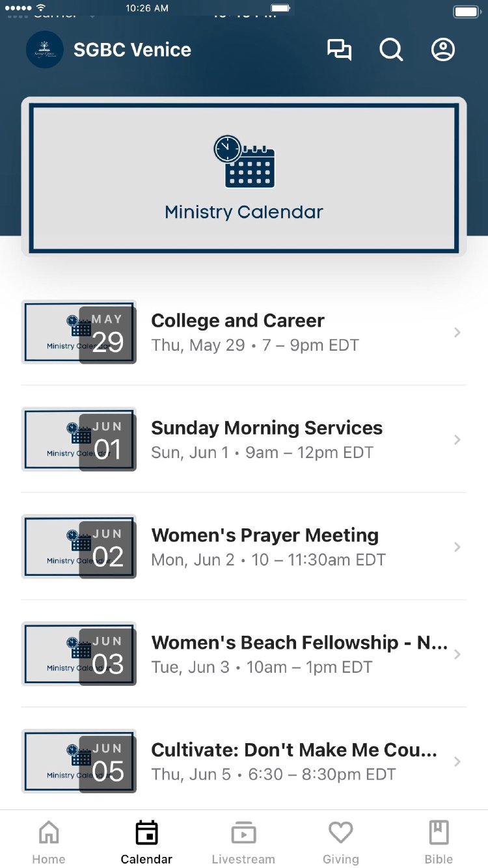The width and height of the screenshot is (488, 868).
Task: Tap the May 29 event thumbnail
Action: tap(79, 332)
